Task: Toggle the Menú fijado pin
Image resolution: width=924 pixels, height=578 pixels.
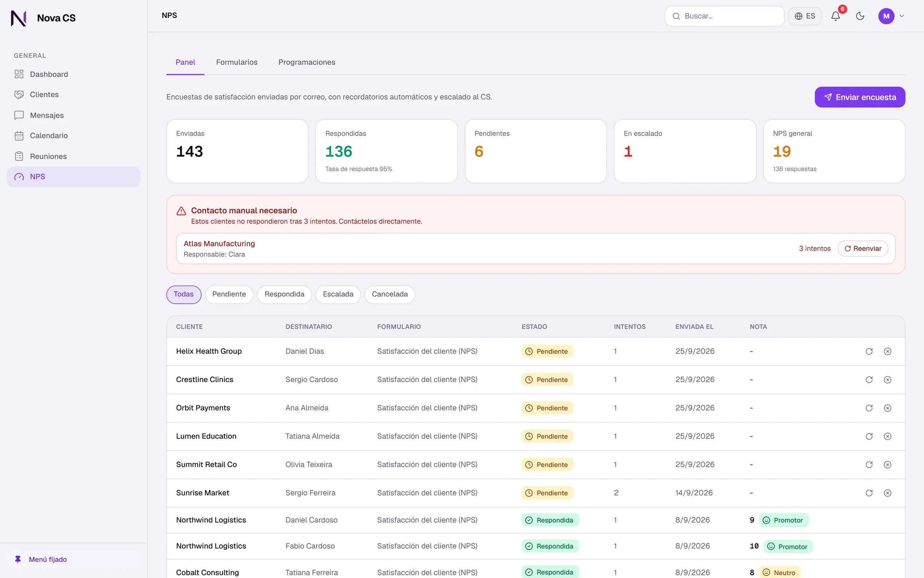Action: pyautogui.click(x=74, y=559)
